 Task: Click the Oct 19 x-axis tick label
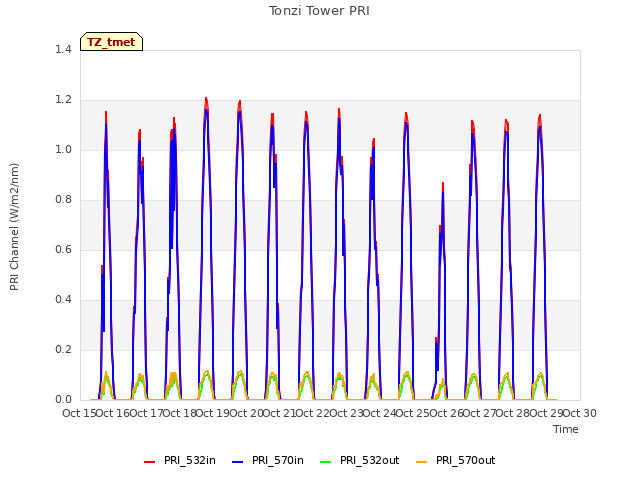click(213, 413)
